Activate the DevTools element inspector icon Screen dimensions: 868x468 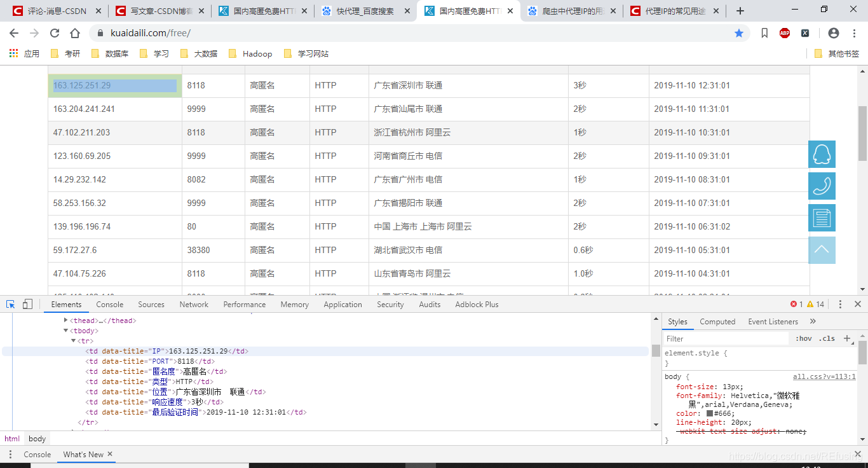pyautogui.click(x=11, y=305)
